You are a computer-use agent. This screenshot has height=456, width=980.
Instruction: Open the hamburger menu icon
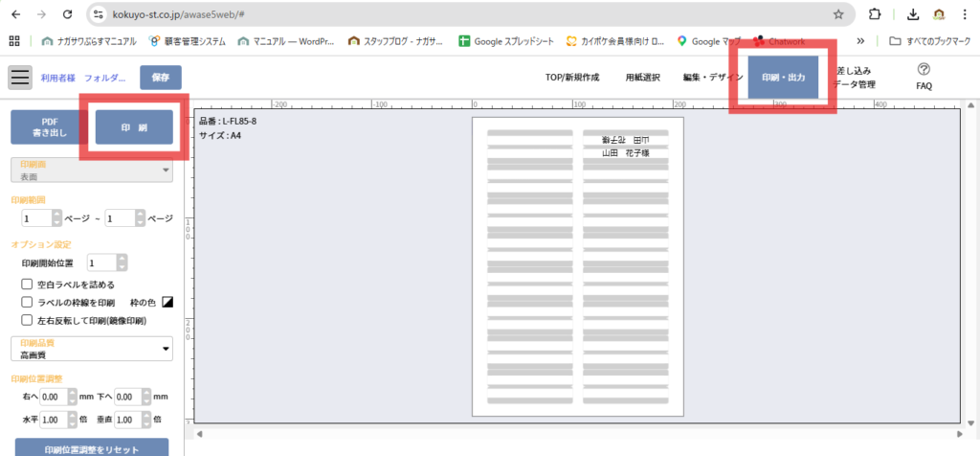pyautogui.click(x=20, y=78)
